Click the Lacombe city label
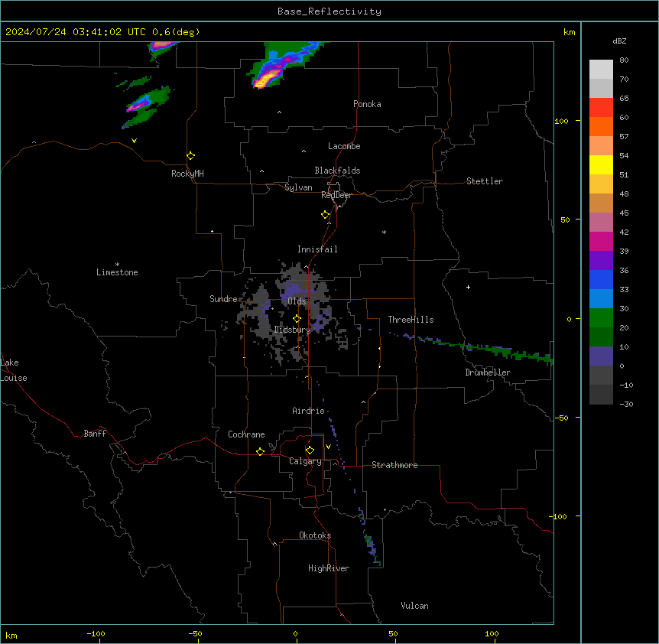Image resolution: width=659 pixels, height=644 pixels. pos(344,146)
